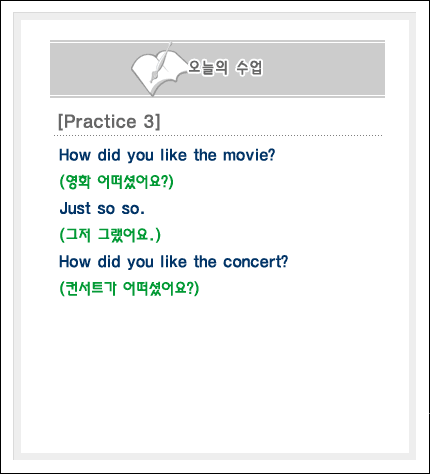This screenshot has width=430, height=474.
Task: Click the word "Just" in the answer
Action: pyautogui.click(x=75, y=209)
